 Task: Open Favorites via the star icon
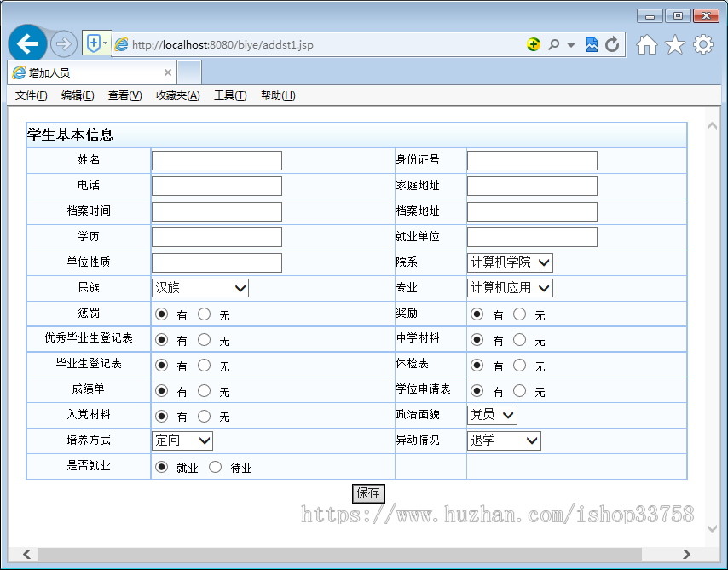point(673,44)
